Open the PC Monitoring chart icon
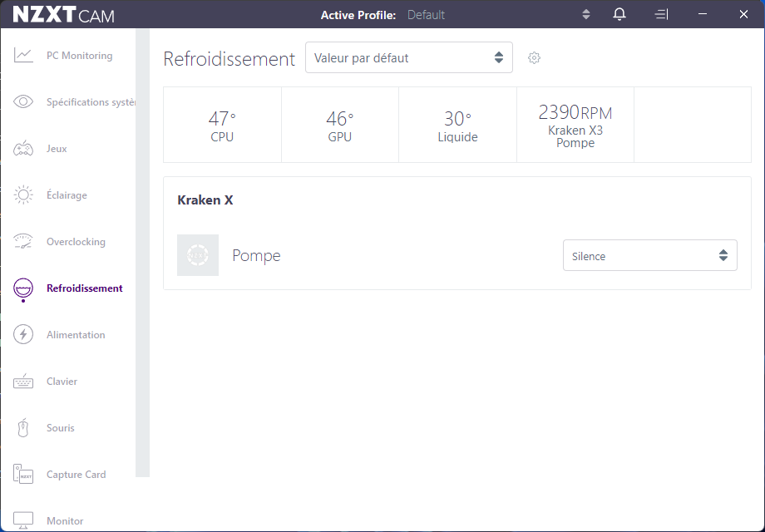This screenshot has height=532, width=765. point(23,56)
